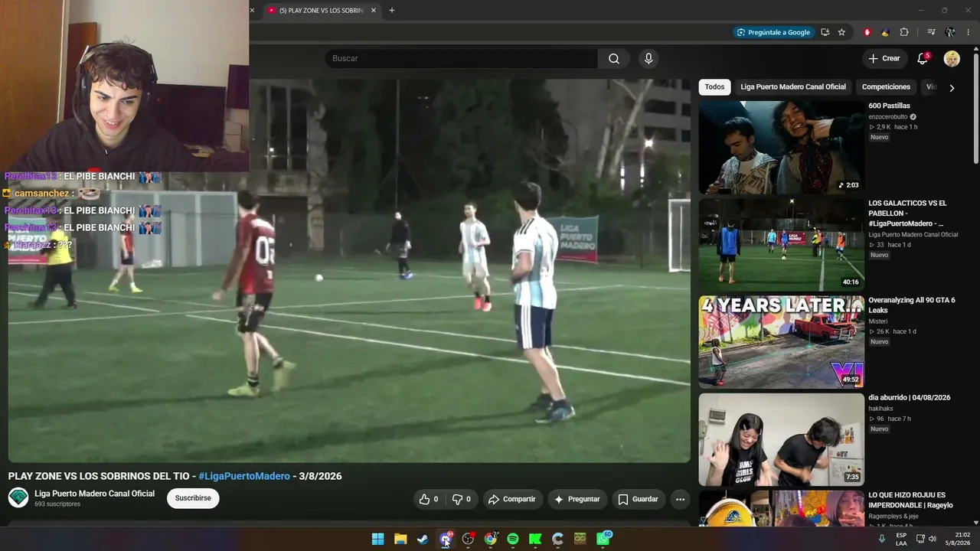Select the Liga Puerto Madero Canal Oficial chip
The height and width of the screenshot is (551, 980).
click(793, 87)
